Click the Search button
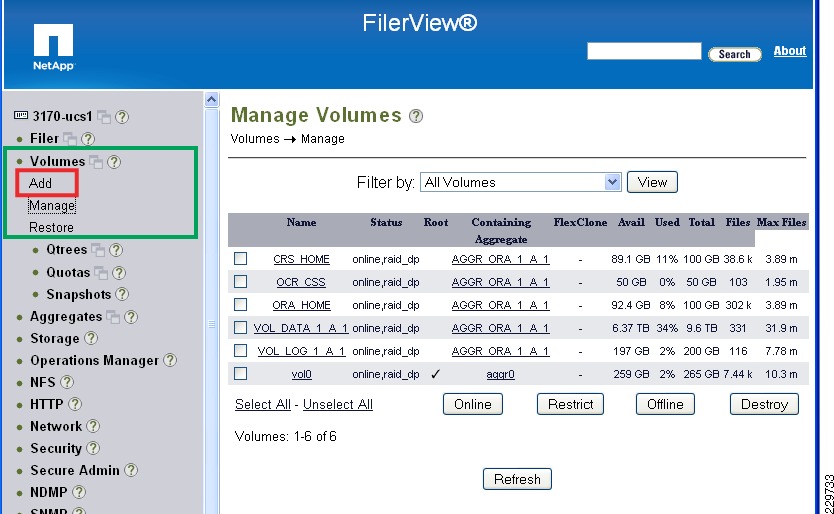 pyautogui.click(x=735, y=54)
